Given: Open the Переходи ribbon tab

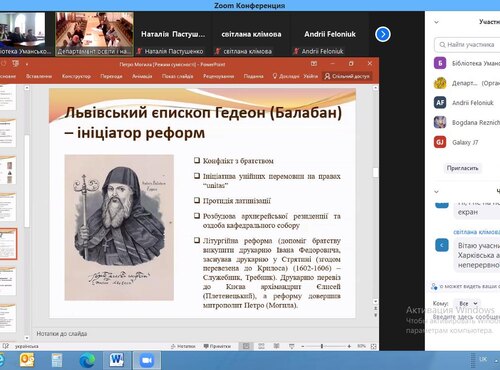Looking at the screenshot, I should tap(111, 76).
